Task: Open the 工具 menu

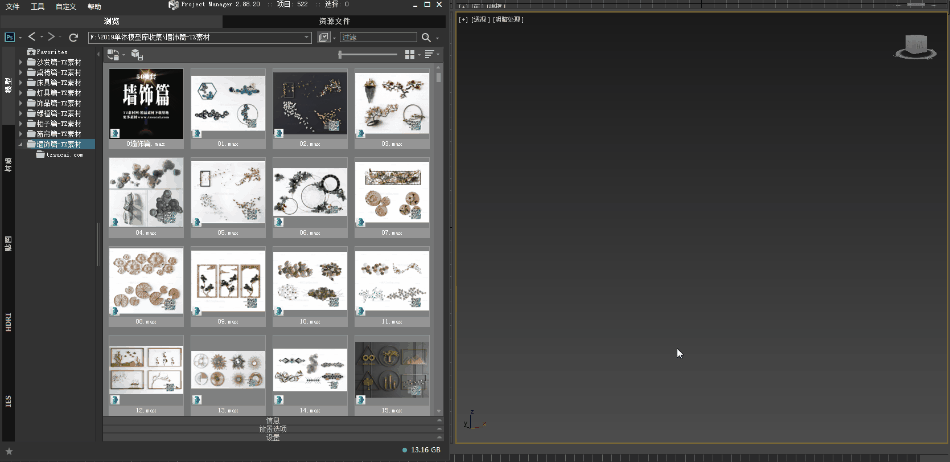Action: tap(37, 6)
